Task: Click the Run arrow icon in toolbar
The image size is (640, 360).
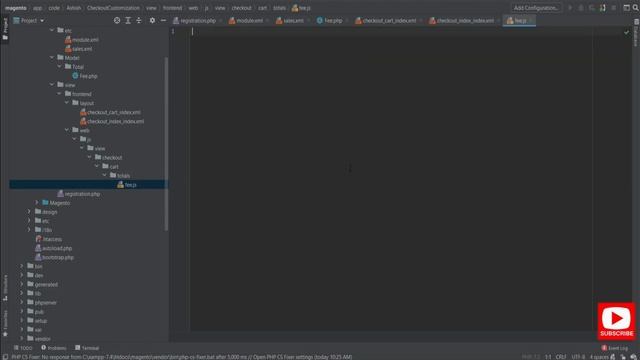Action: point(570,8)
